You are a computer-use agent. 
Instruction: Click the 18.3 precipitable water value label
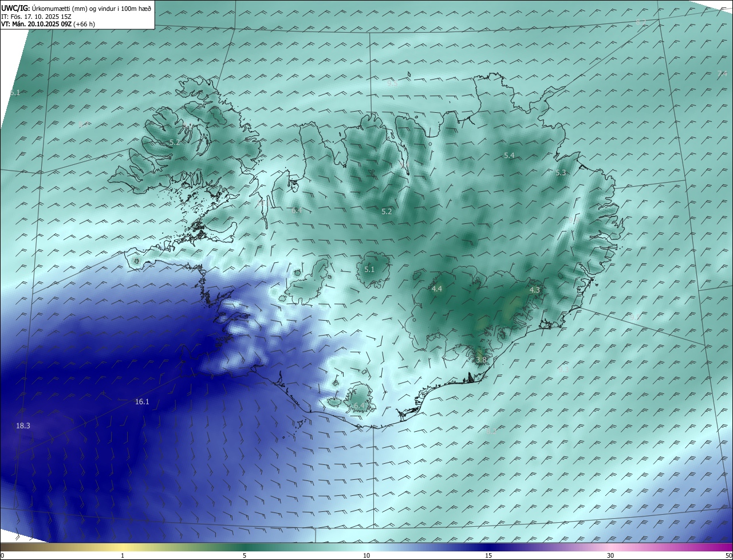(x=23, y=425)
